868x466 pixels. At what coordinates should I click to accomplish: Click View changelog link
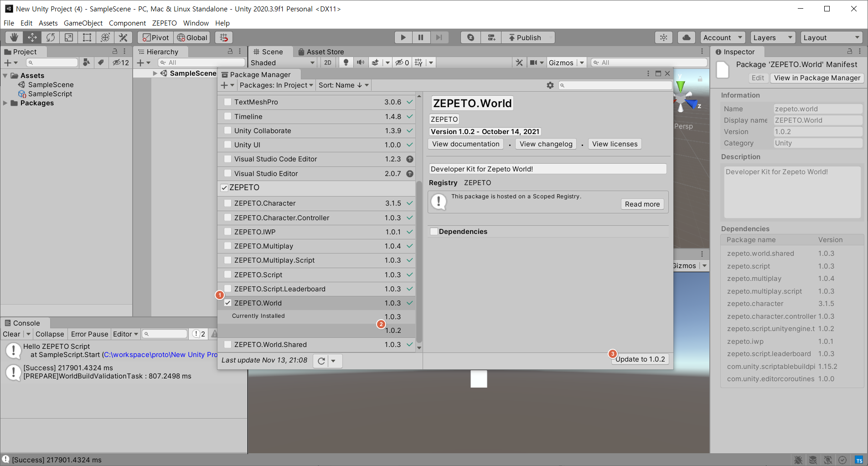(546, 144)
